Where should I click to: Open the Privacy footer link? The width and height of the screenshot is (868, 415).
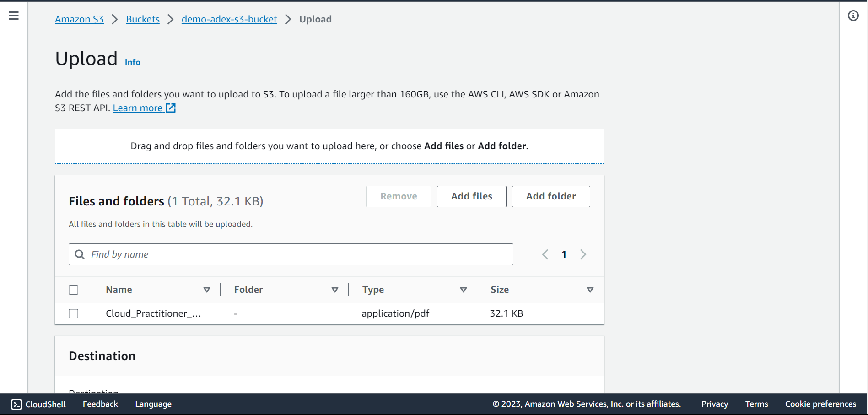click(714, 404)
